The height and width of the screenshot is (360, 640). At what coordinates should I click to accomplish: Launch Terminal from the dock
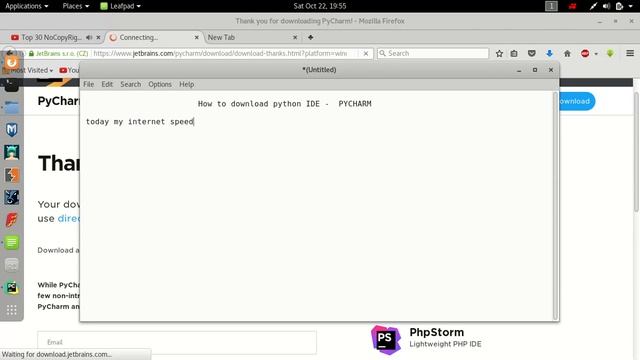click(11, 85)
